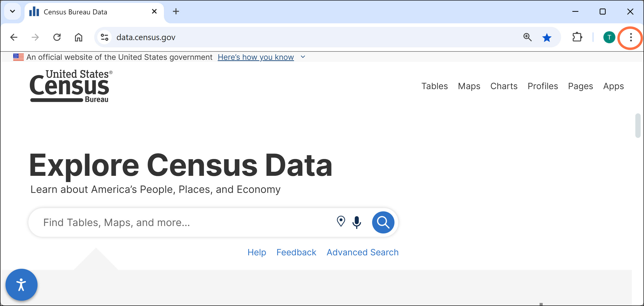Click the blue search magnifier button
This screenshot has height=306, width=644.
383,222
